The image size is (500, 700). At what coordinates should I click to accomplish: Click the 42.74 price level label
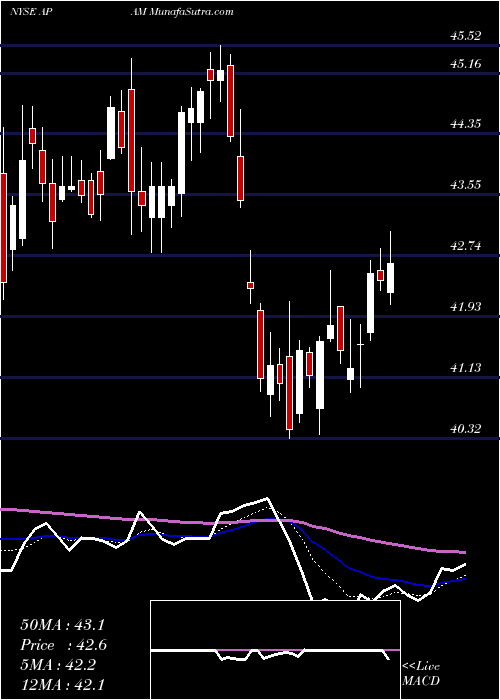[466, 246]
